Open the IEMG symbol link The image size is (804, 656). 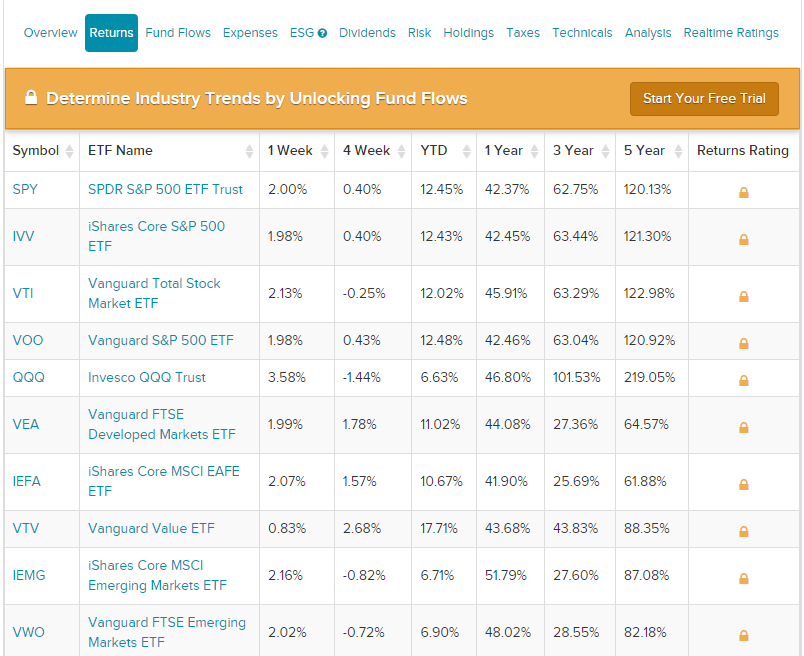pyautogui.click(x=29, y=575)
